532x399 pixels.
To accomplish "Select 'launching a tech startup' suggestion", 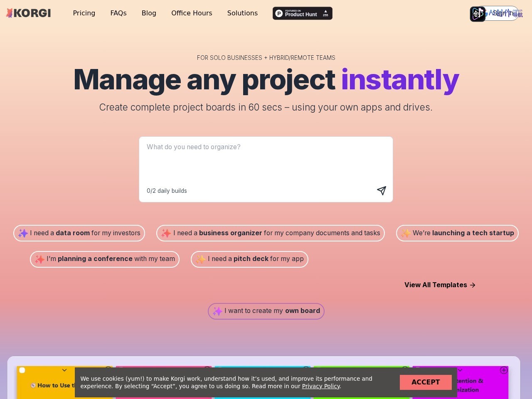I will click(457, 233).
